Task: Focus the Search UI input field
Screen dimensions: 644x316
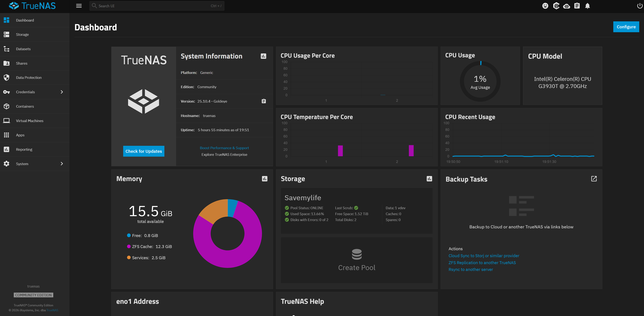Action: pyautogui.click(x=157, y=6)
